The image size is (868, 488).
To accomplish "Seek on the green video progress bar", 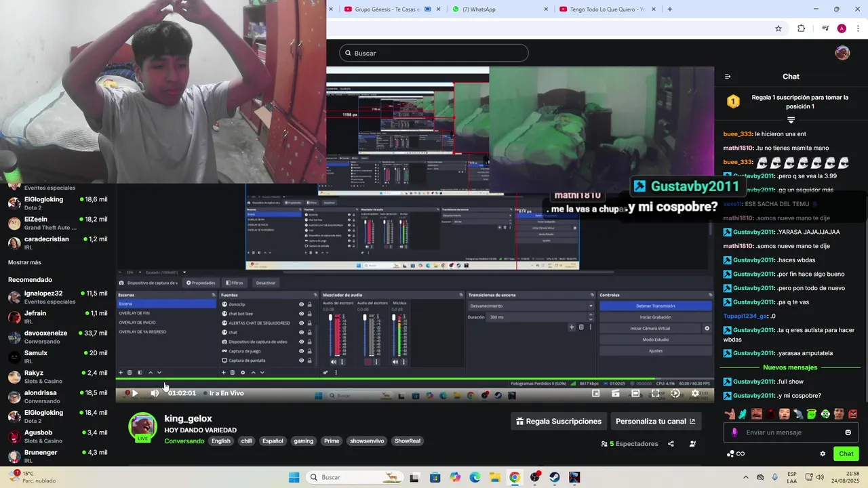I will (414, 378).
